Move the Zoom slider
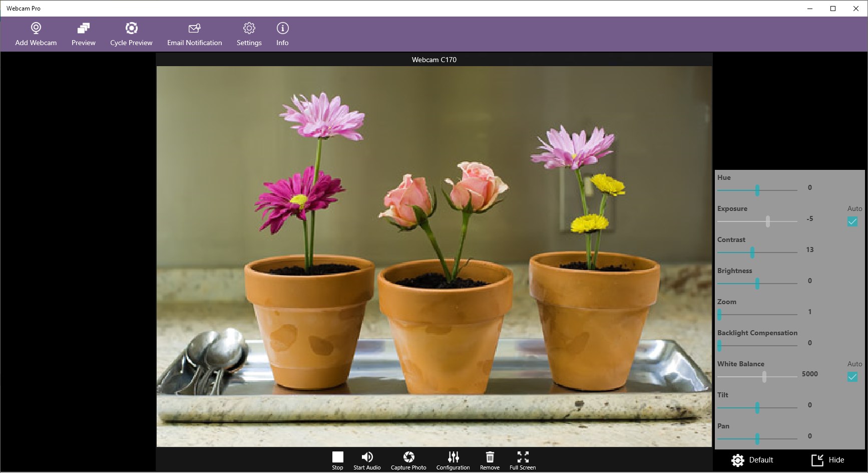 pos(720,315)
